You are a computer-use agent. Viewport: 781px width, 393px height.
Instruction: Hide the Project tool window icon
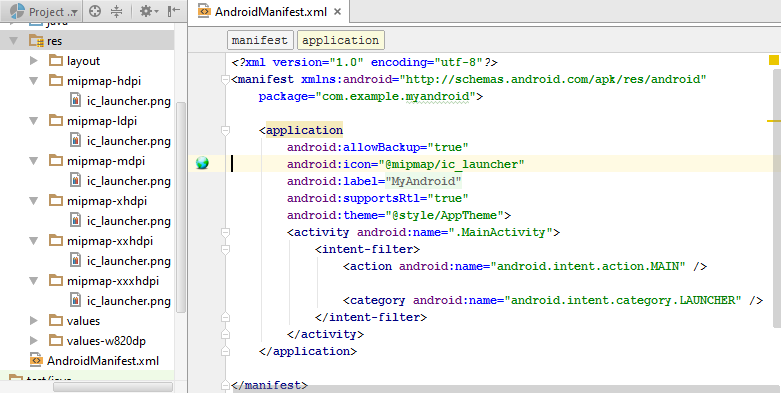(x=174, y=11)
